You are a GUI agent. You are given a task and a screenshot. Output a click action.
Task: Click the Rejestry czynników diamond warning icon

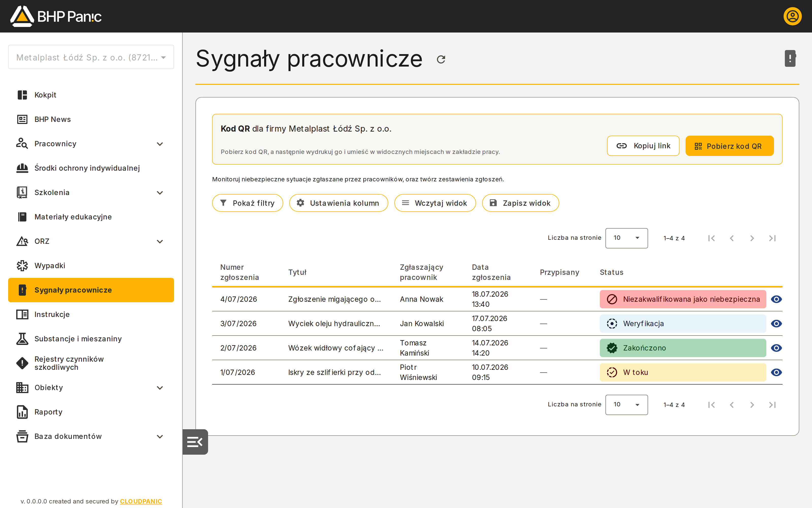click(22, 363)
